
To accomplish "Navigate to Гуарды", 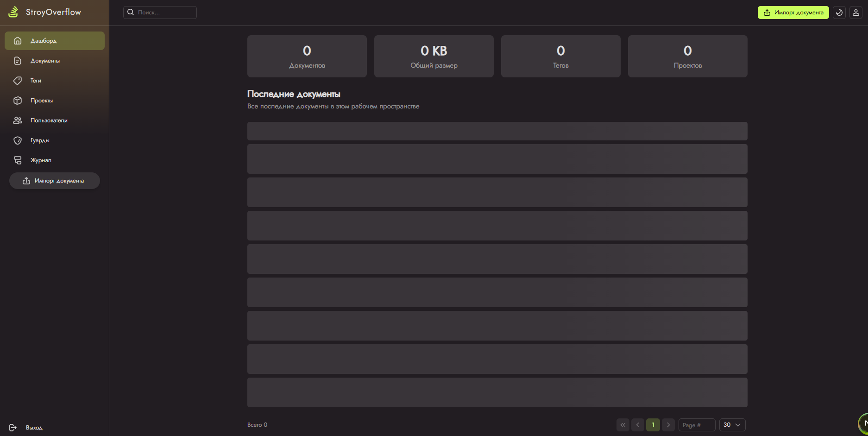I will click(x=55, y=140).
